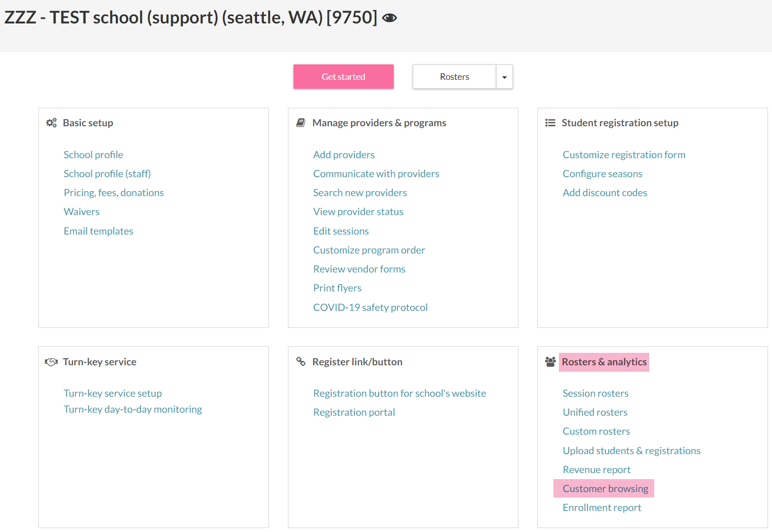Image resolution: width=772 pixels, height=532 pixels.
Task: Click the eye icon beside school title
Action: (x=389, y=18)
